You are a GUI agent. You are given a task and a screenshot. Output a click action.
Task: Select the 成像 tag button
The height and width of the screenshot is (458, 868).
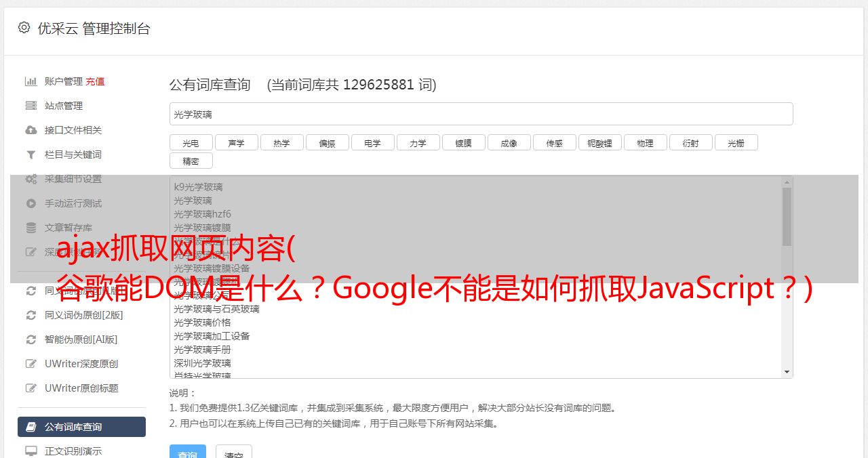tap(509, 142)
